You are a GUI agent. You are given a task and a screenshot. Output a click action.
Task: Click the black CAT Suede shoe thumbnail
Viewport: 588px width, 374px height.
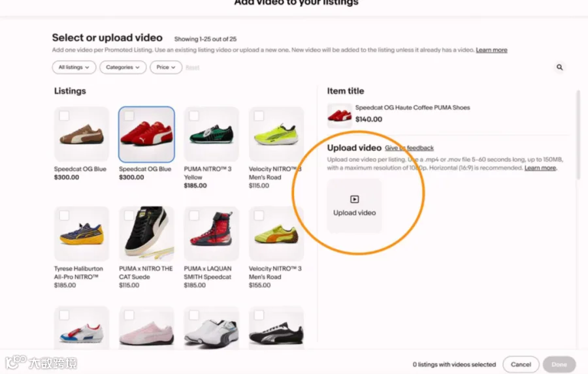click(x=146, y=234)
